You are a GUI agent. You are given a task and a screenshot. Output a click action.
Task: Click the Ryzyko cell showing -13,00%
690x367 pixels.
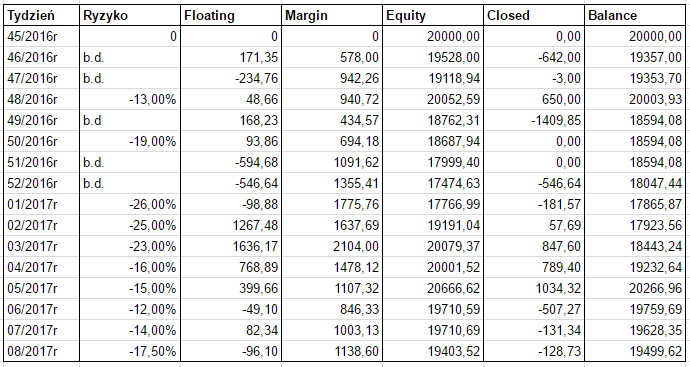click(130, 99)
